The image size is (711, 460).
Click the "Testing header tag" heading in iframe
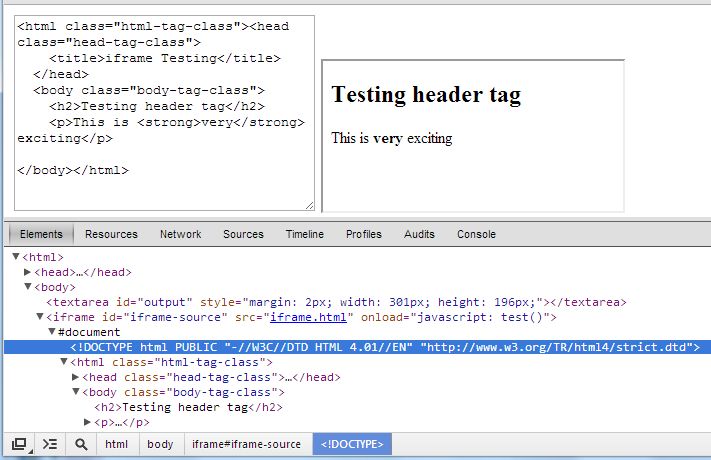click(426, 95)
